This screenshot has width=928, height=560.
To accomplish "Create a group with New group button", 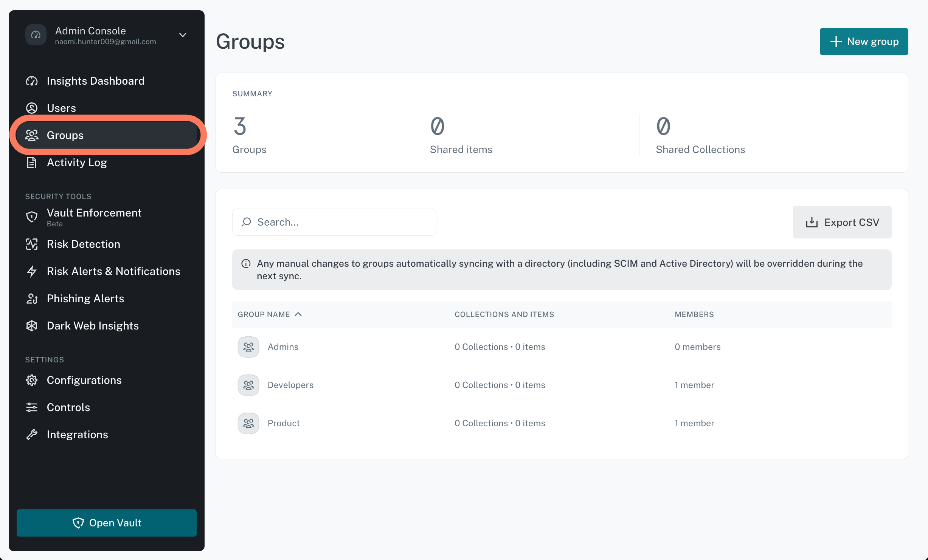I will pyautogui.click(x=864, y=42).
